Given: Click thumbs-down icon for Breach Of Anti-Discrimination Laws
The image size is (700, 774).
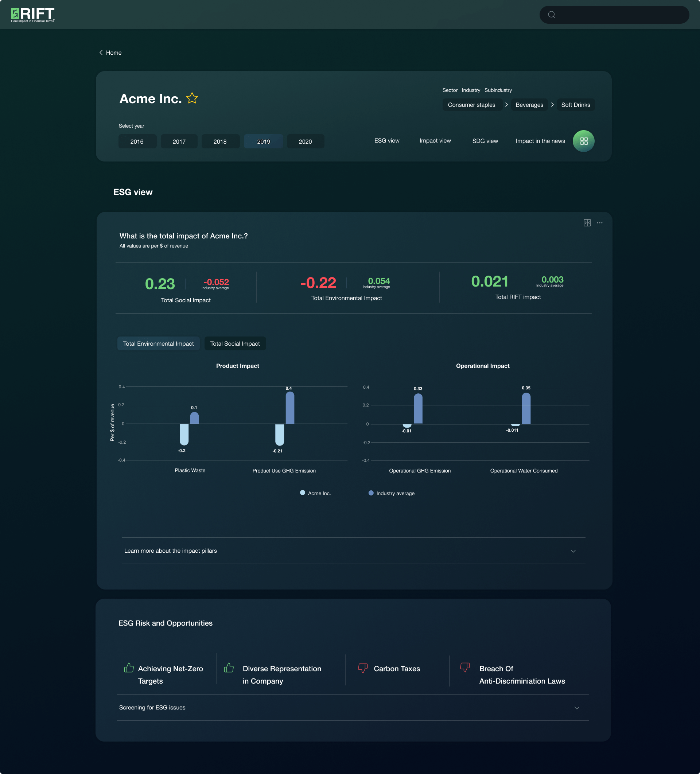Looking at the screenshot, I should (465, 668).
